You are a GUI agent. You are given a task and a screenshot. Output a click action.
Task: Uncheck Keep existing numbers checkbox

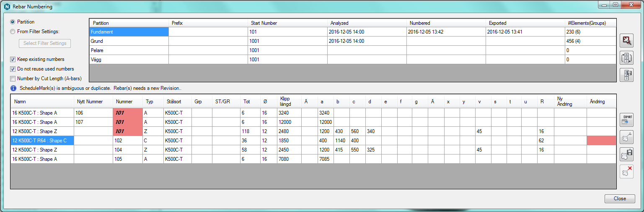[13, 59]
